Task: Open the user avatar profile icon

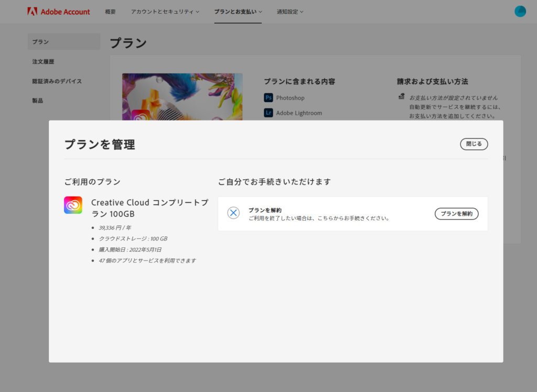Action: (x=520, y=11)
